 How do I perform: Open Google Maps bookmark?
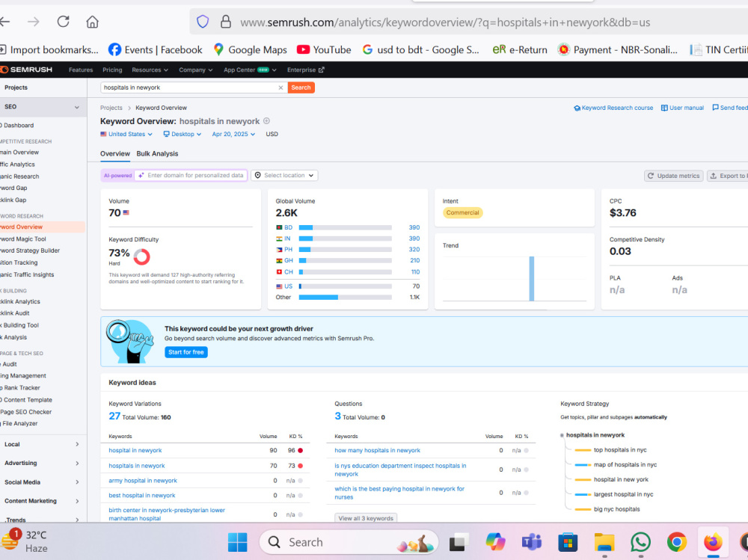click(250, 49)
